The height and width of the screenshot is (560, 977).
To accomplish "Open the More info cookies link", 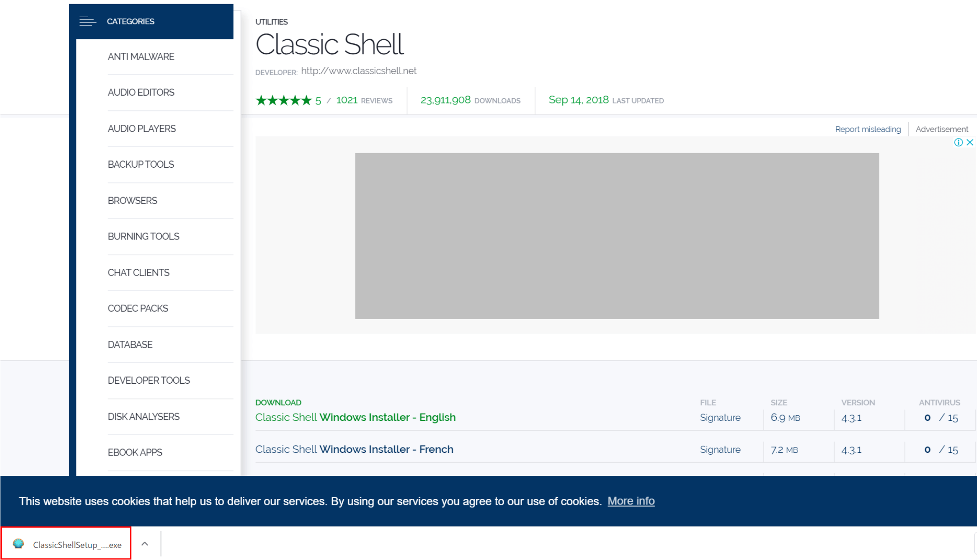I will click(631, 501).
